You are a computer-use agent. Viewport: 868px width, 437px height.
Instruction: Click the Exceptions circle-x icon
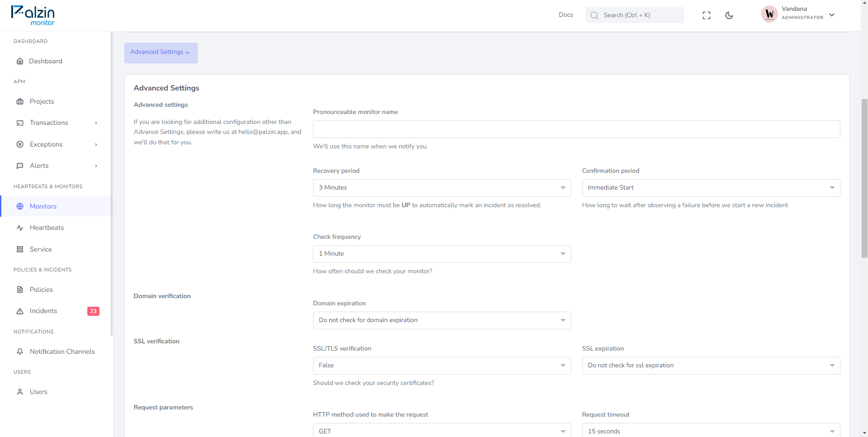(x=20, y=144)
